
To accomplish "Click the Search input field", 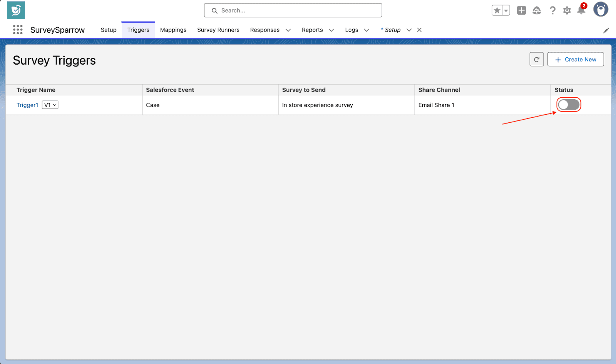I will coord(293,10).
